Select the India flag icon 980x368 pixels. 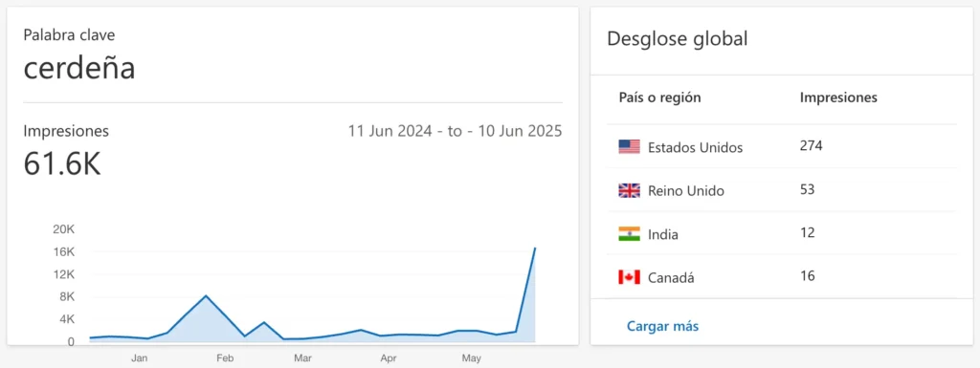click(630, 234)
